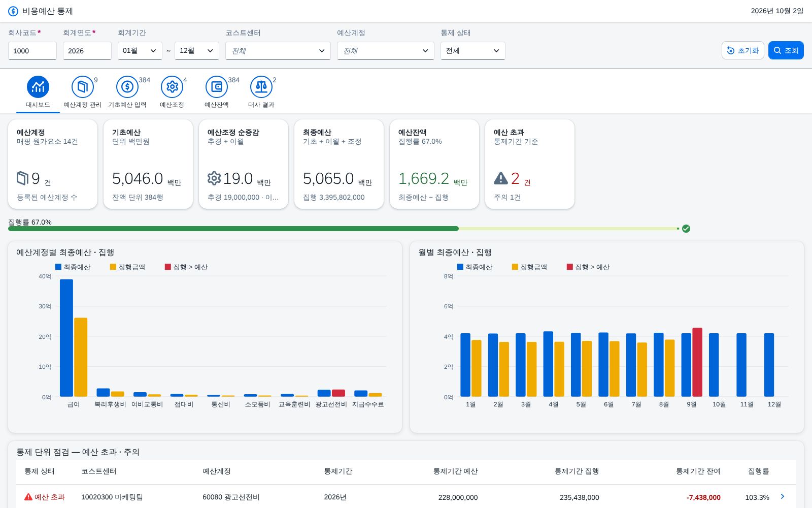This screenshot has width=812, height=508.
Task: Click the warning triangle in 예산 초과 card
Action: pyautogui.click(x=500, y=178)
